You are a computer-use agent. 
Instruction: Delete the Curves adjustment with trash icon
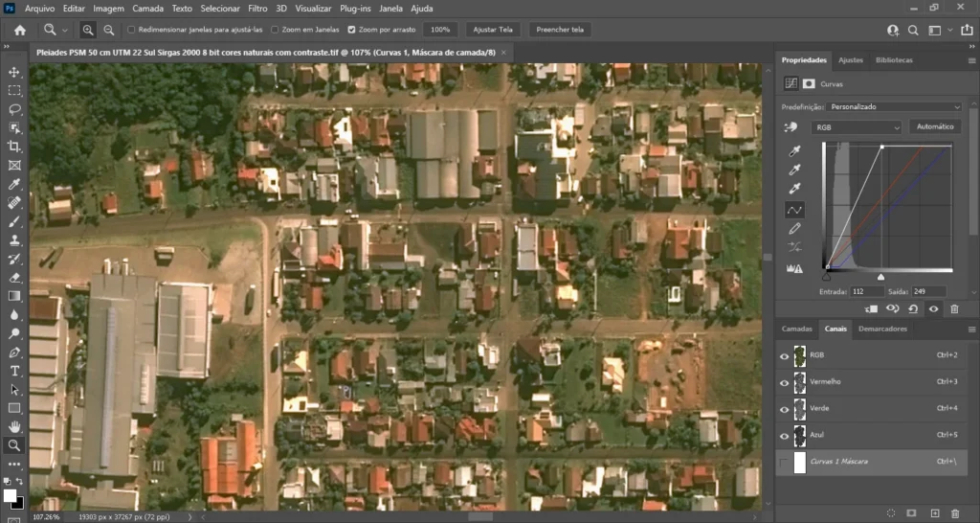954,308
